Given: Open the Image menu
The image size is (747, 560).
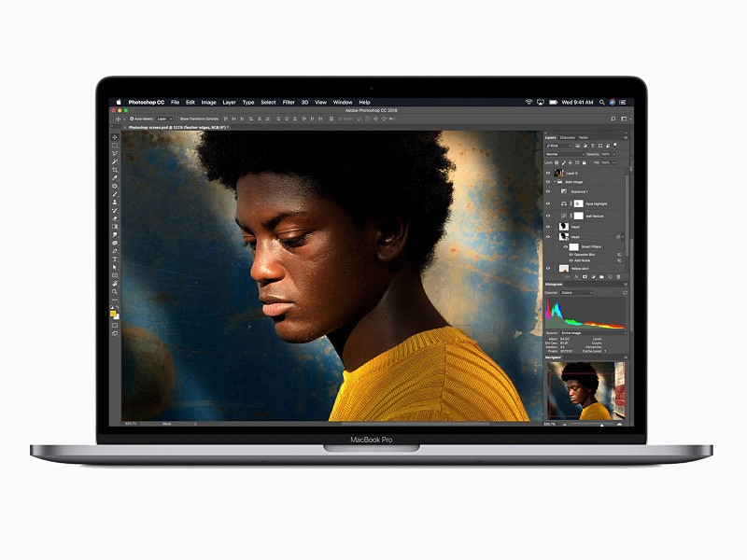Looking at the screenshot, I should click(208, 102).
